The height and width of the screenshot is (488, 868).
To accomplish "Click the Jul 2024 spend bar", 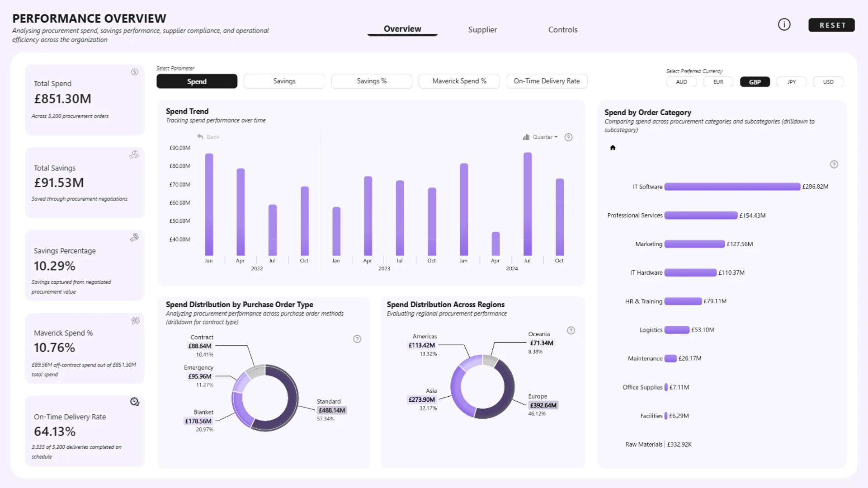I will 528,204.
